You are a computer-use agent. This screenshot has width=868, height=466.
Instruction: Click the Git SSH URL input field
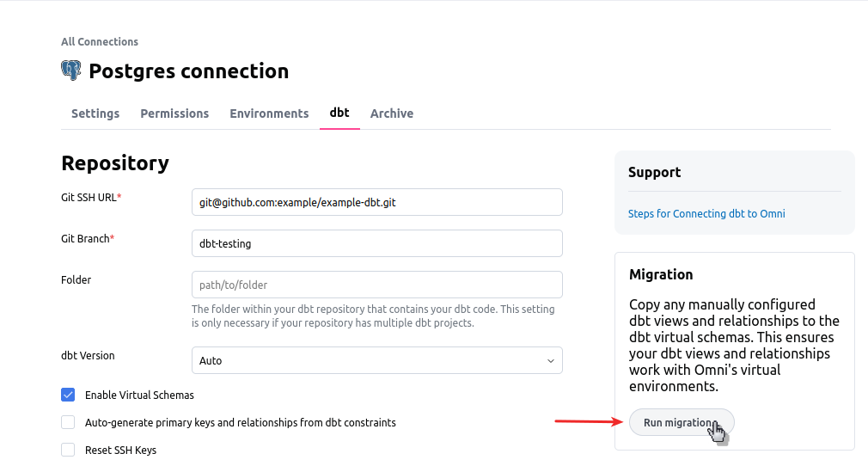click(376, 203)
